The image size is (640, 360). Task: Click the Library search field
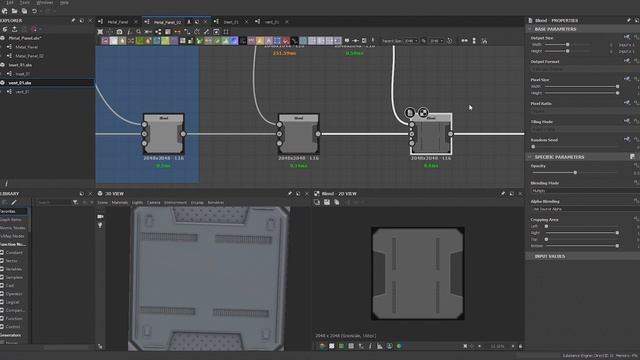[x=54, y=202]
